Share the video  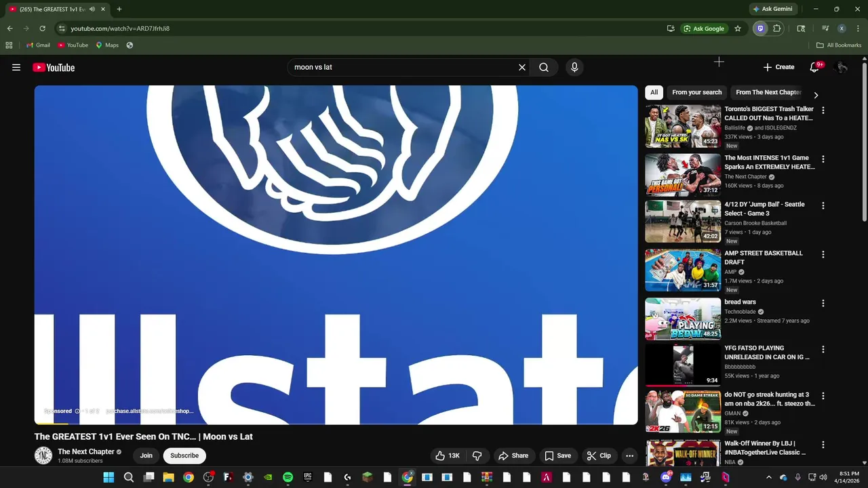[513, 455]
